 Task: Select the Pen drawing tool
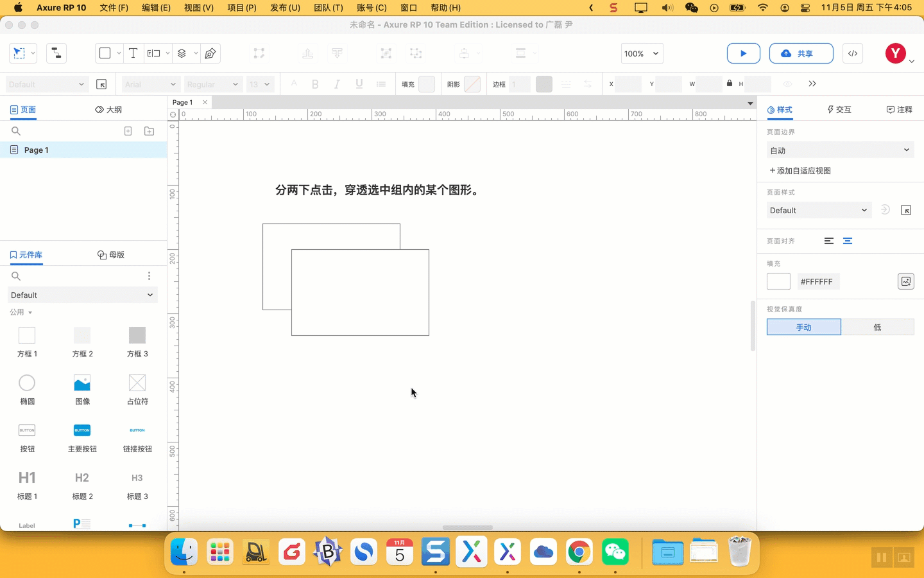tap(210, 53)
